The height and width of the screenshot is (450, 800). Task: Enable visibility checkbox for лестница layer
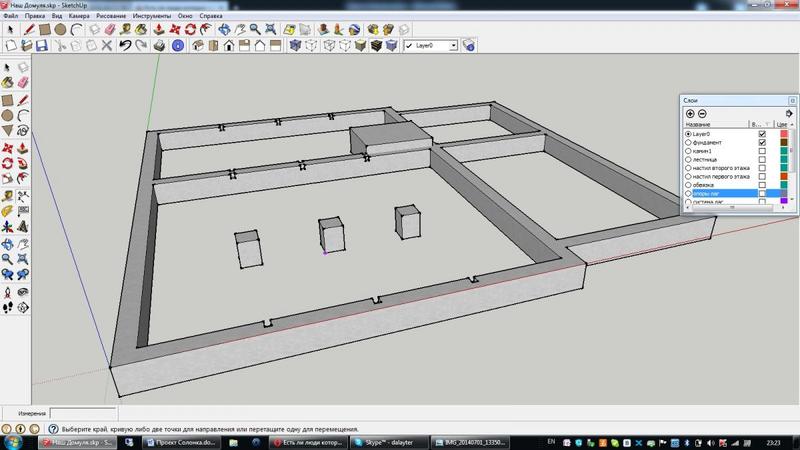click(x=762, y=160)
